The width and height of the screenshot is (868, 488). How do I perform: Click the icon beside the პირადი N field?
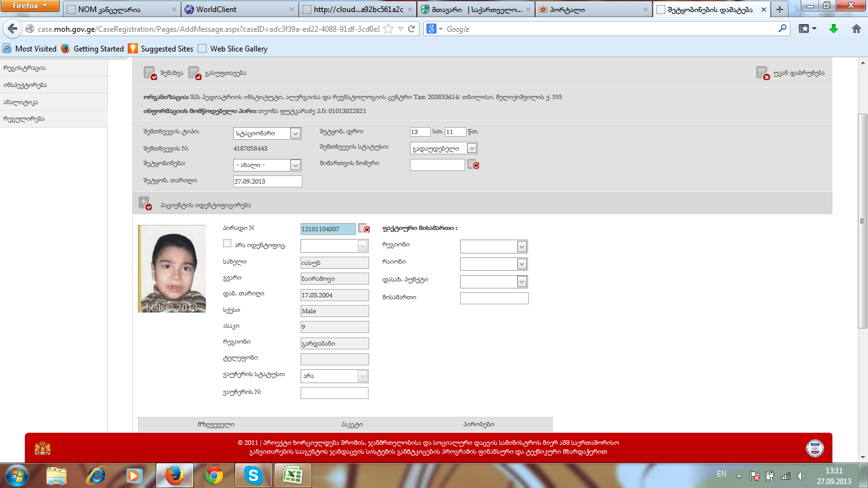(x=363, y=229)
